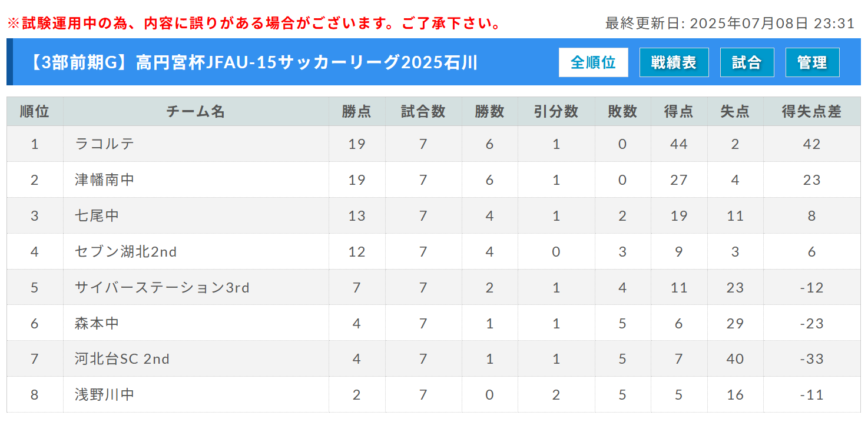This screenshot has width=868, height=422.
Task: Click the 河北台SC 2nd team name
Action: [122, 358]
